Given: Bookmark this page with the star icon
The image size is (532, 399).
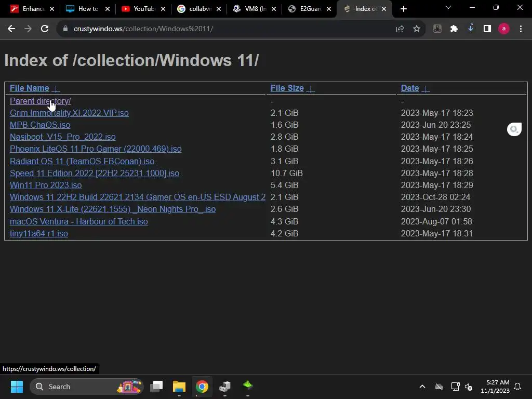Looking at the screenshot, I should point(416,29).
